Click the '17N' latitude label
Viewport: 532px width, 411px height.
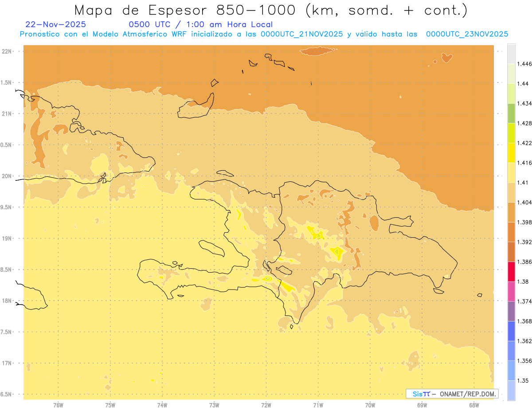[x=7, y=363]
